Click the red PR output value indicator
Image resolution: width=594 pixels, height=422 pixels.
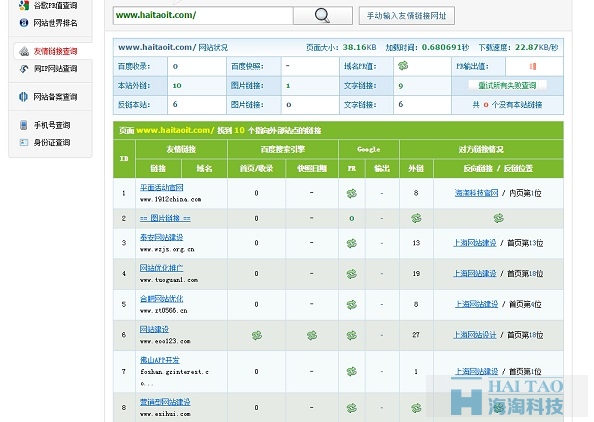(x=533, y=66)
